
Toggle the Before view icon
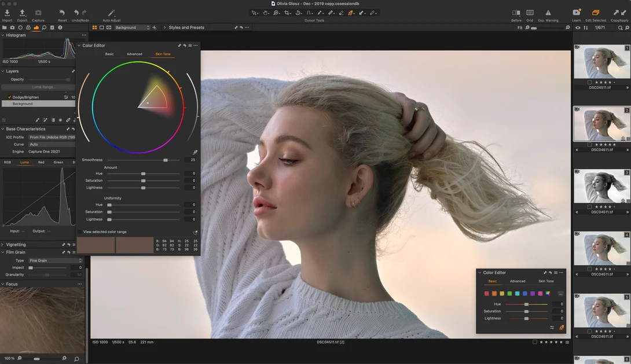point(516,13)
